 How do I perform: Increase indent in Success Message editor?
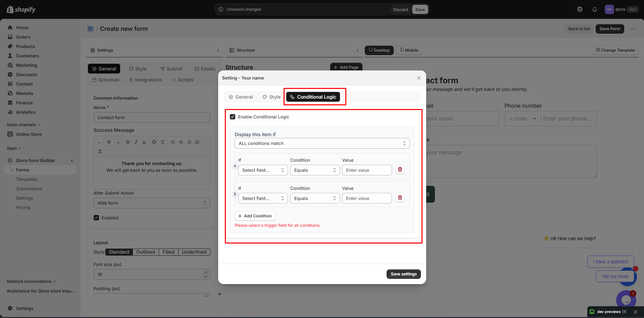pos(172,142)
